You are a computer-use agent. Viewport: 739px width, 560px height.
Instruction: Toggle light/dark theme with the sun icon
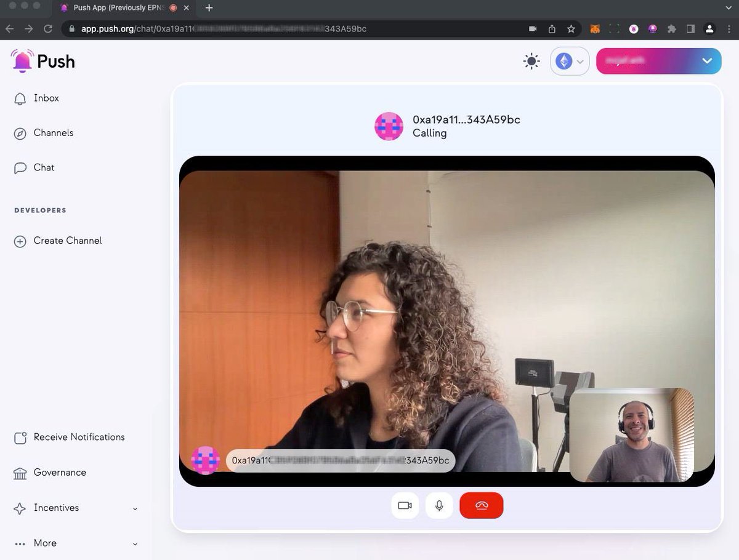click(x=531, y=62)
